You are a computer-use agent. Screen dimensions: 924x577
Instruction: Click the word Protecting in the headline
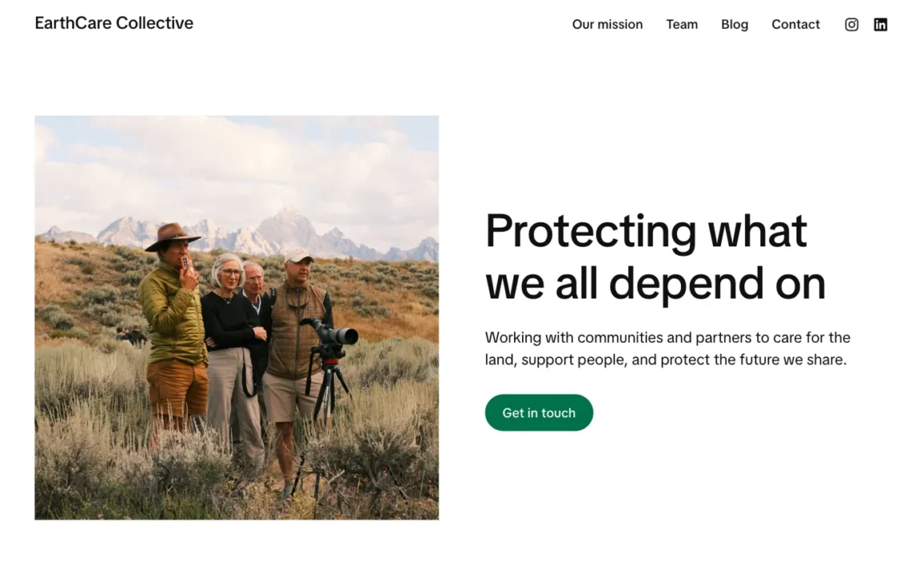[x=590, y=231]
